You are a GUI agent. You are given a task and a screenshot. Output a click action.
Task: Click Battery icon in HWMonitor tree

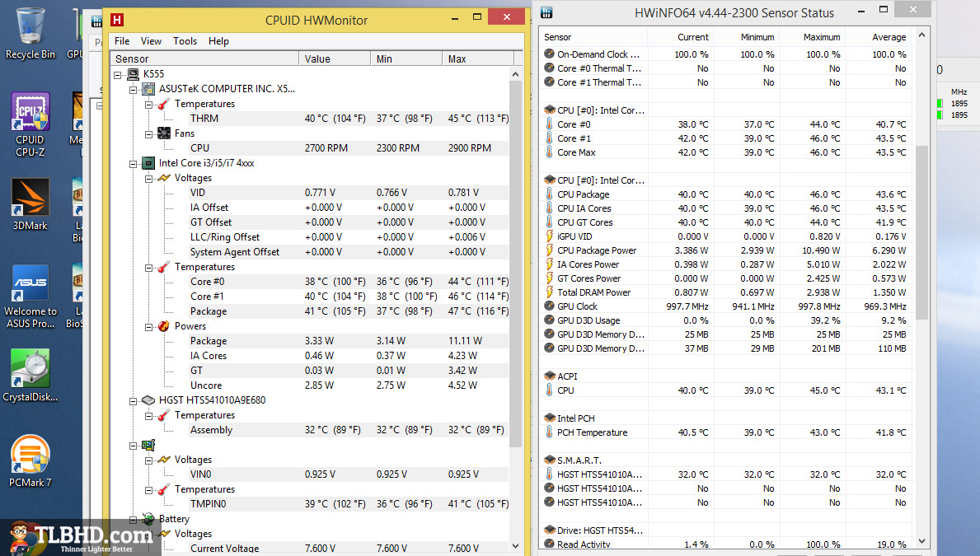(148, 518)
